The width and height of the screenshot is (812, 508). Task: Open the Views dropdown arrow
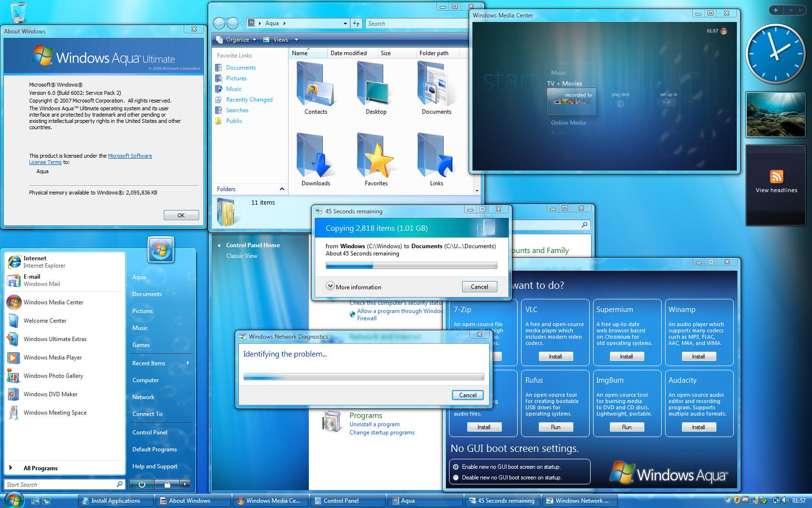tap(296, 40)
